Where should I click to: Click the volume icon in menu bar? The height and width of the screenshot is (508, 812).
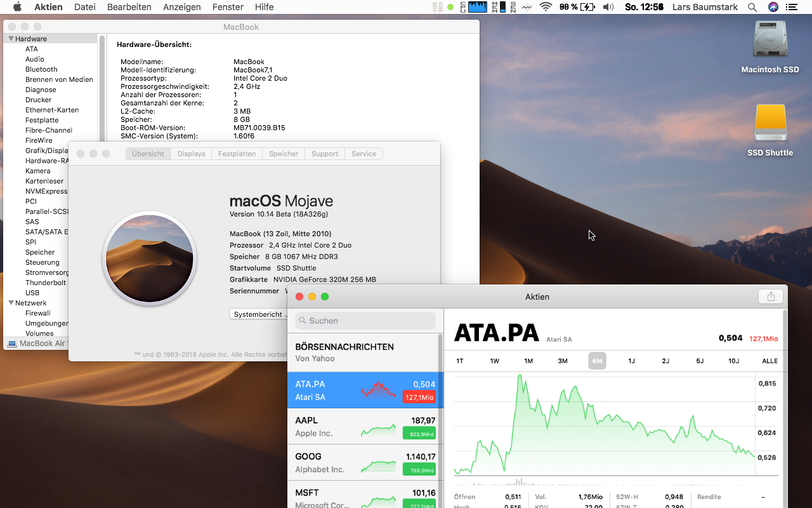click(x=608, y=7)
